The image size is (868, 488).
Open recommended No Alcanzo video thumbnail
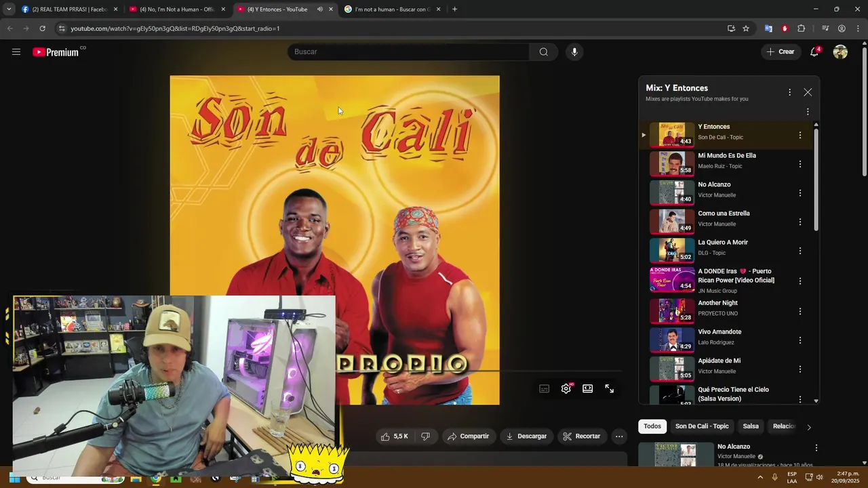click(676, 454)
